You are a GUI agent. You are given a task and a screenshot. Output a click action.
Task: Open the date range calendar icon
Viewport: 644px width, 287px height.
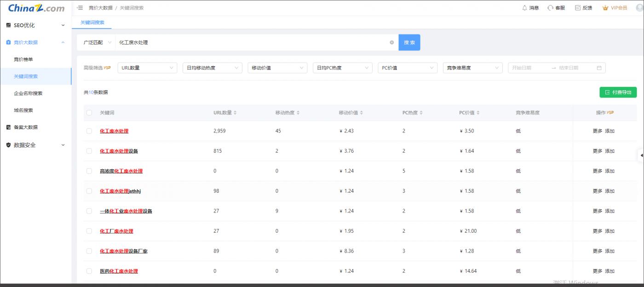pyautogui.click(x=599, y=68)
